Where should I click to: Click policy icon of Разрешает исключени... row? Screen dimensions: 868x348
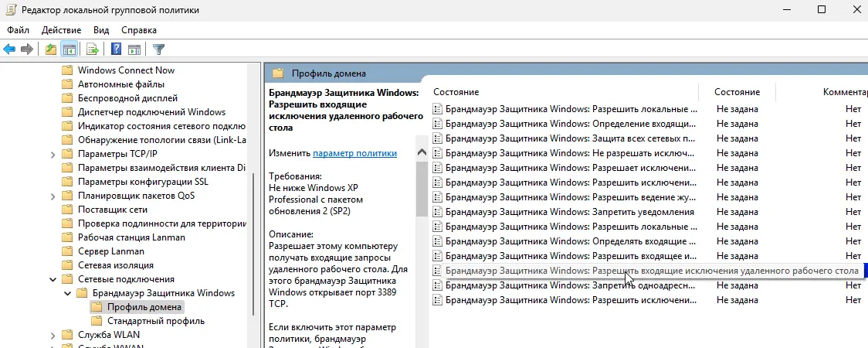tap(437, 168)
